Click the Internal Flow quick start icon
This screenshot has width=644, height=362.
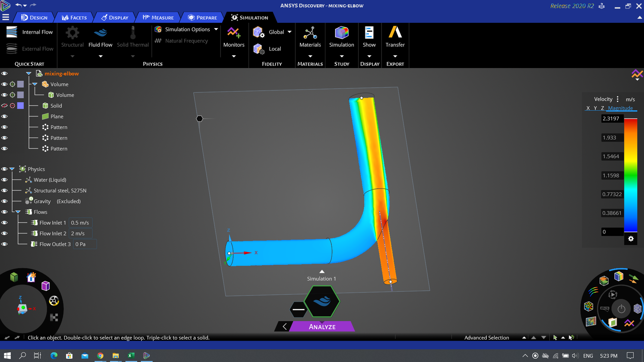coord(12,32)
